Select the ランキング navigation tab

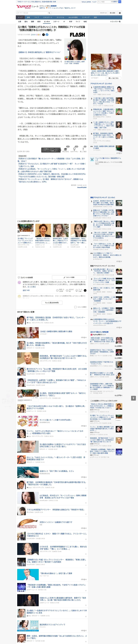(86, 17)
